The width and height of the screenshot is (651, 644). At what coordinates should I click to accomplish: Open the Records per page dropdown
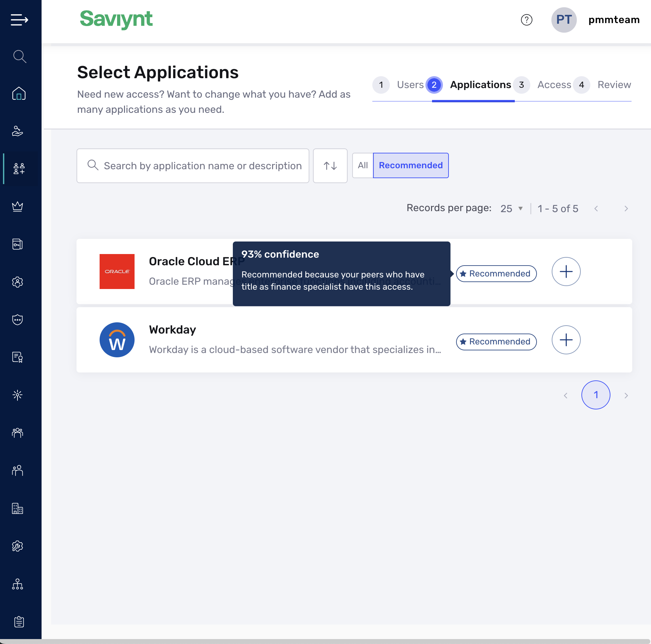coord(511,209)
